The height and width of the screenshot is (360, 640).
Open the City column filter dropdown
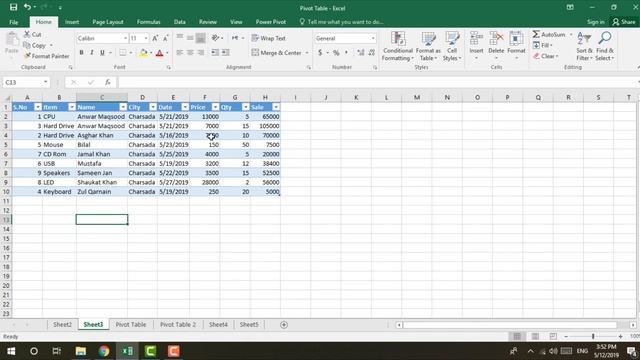tap(153, 107)
